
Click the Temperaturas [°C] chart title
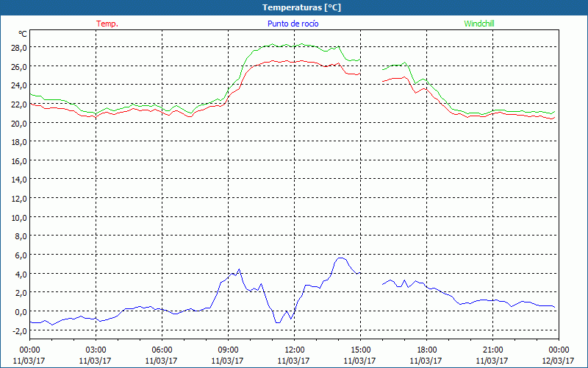(x=301, y=7)
